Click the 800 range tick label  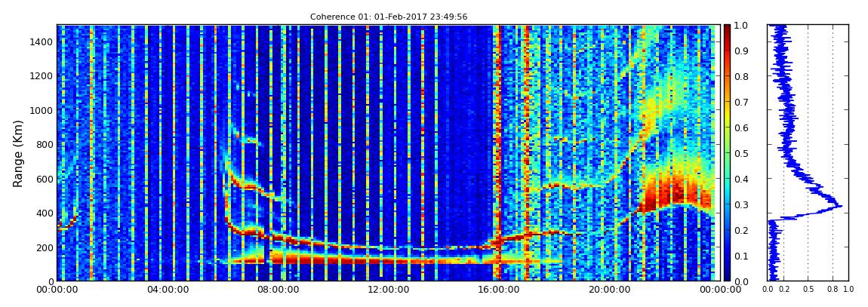click(45, 145)
